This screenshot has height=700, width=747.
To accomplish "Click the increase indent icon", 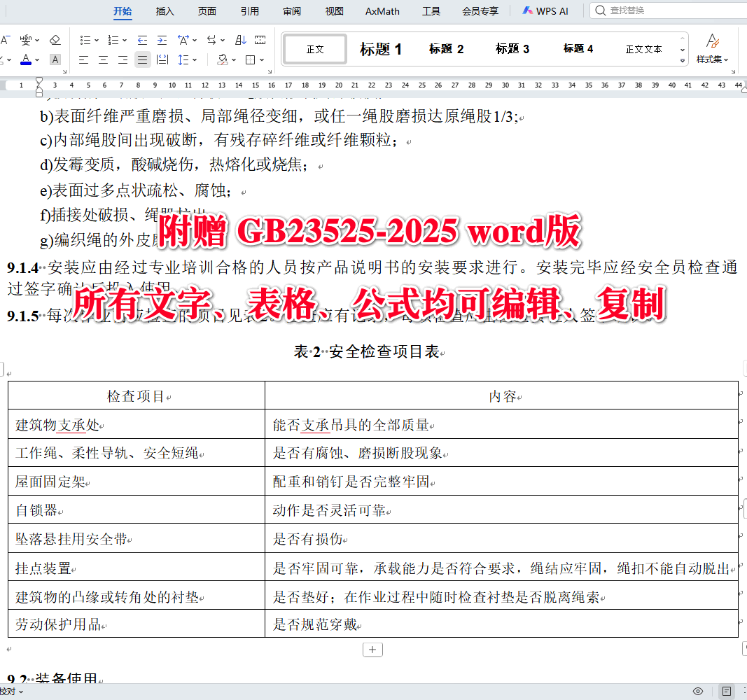I will (x=162, y=40).
